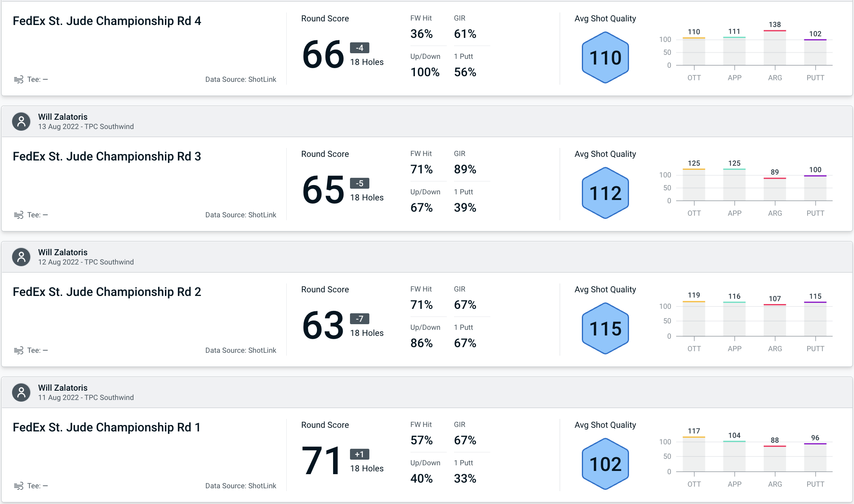The height and width of the screenshot is (504, 854).
Task: Click the Rd 3 wind tee icon
Action: click(x=18, y=215)
